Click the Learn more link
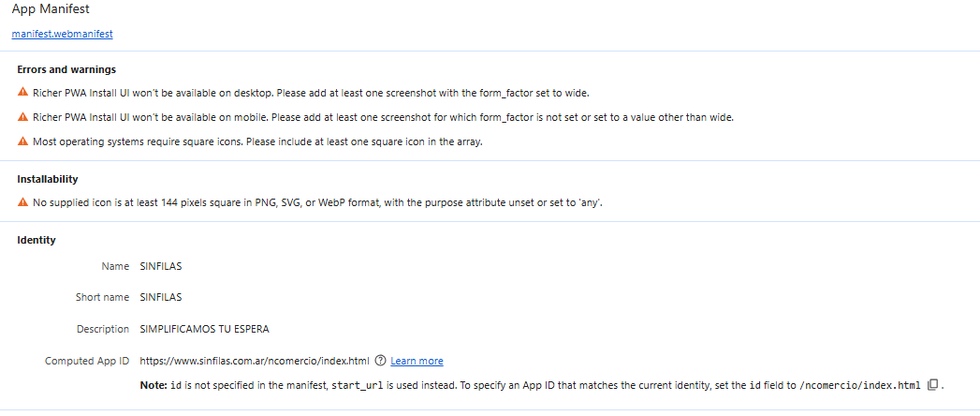The image size is (980, 416). [417, 361]
